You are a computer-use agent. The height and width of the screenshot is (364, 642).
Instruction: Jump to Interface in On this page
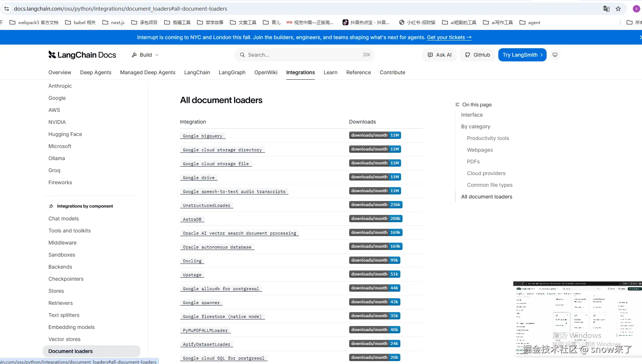(x=472, y=115)
